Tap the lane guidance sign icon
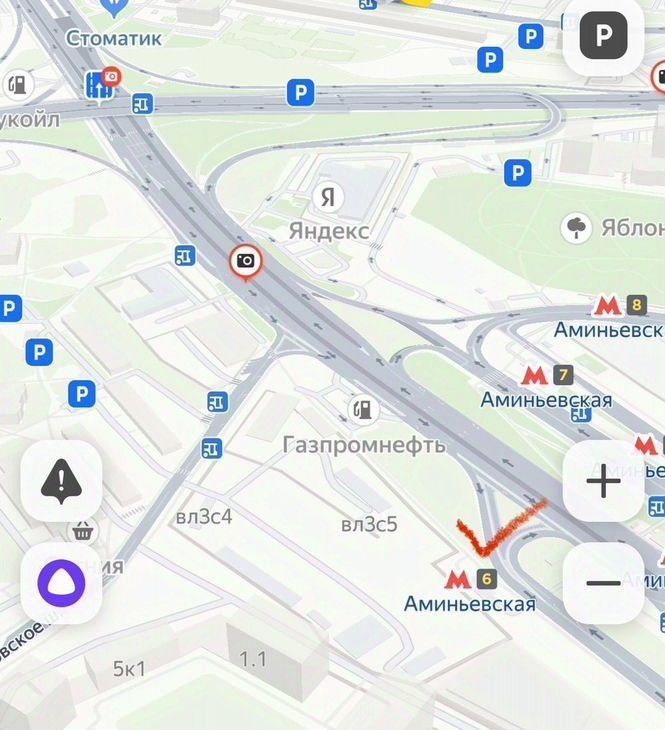The width and height of the screenshot is (665, 730). (99, 86)
